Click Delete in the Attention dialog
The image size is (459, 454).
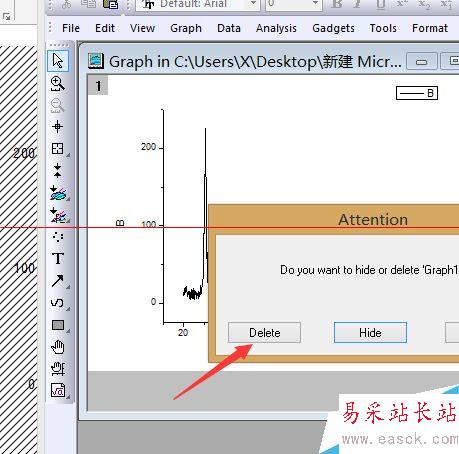264,332
